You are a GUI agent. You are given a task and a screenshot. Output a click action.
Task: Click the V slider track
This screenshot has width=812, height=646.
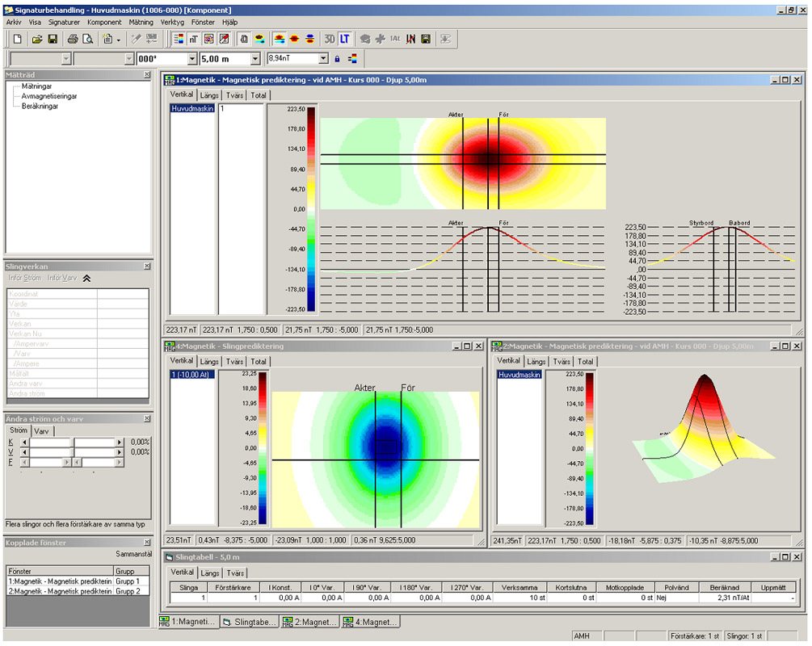[x=72, y=452]
